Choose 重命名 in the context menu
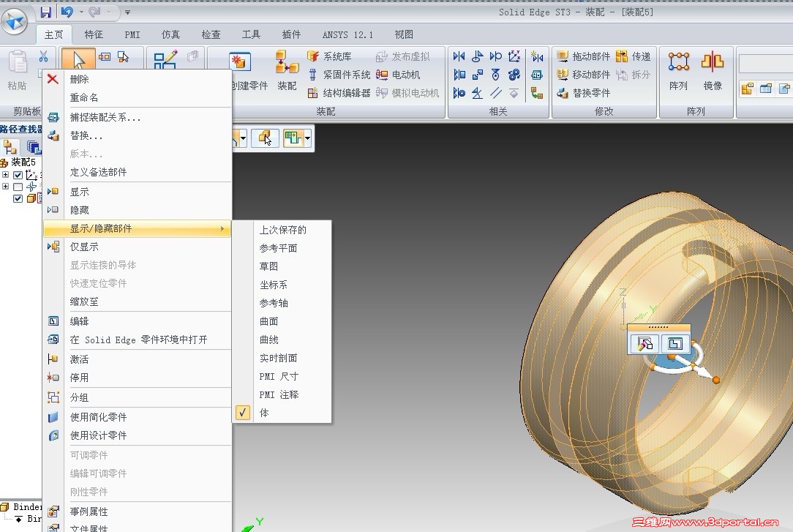 pos(138,97)
